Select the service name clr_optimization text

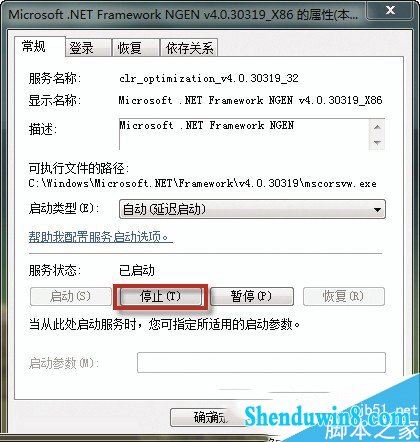(x=209, y=79)
